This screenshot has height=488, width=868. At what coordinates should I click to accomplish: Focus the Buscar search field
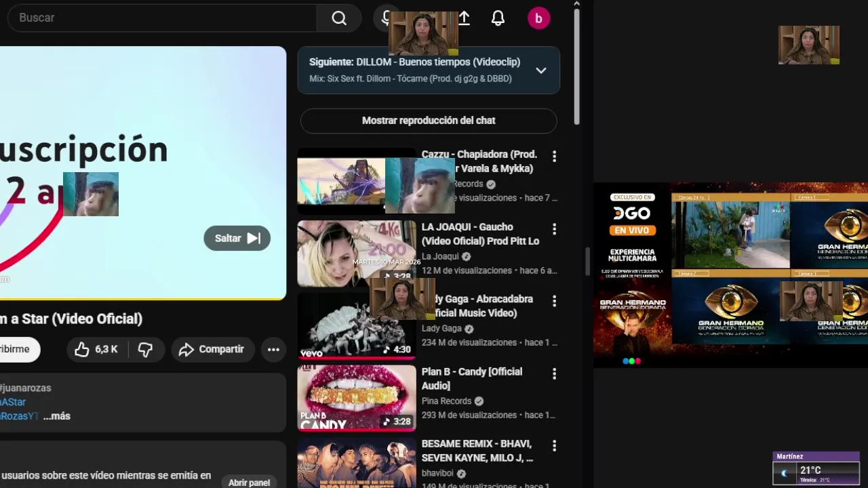click(x=162, y=18)
